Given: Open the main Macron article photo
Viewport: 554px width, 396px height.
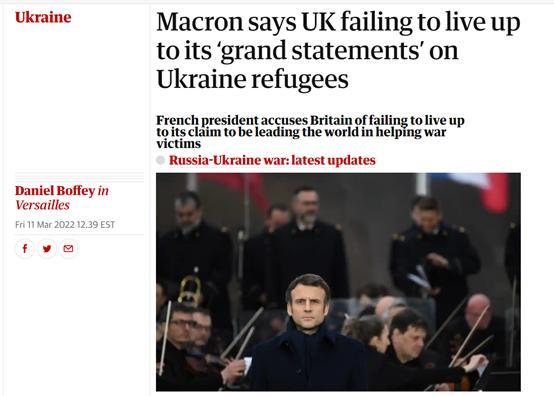Looking at the screenshot, I should tap(338, 282).
